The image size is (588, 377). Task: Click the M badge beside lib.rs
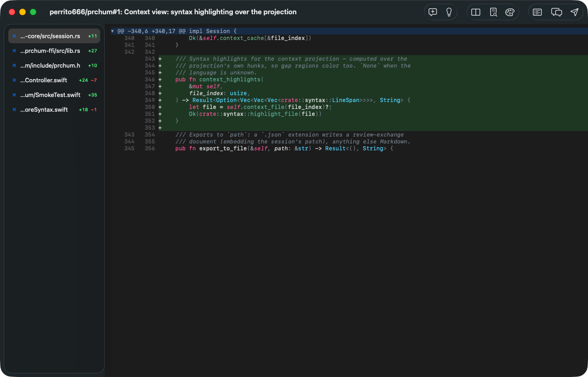tap(14, 51)
